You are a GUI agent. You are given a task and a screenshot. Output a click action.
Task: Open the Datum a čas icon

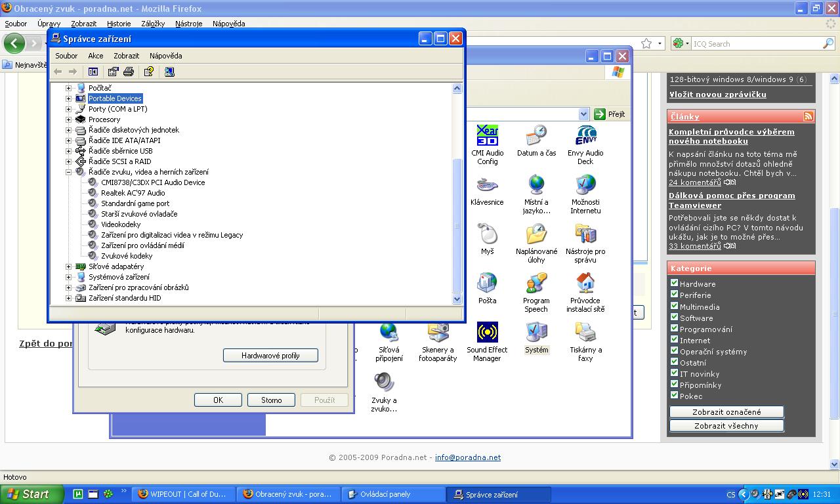pyautogui.click(x=536, y=141)
